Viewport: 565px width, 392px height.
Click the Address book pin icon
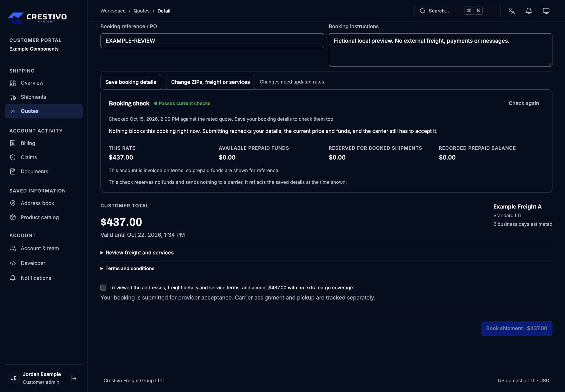click(13, 203)
